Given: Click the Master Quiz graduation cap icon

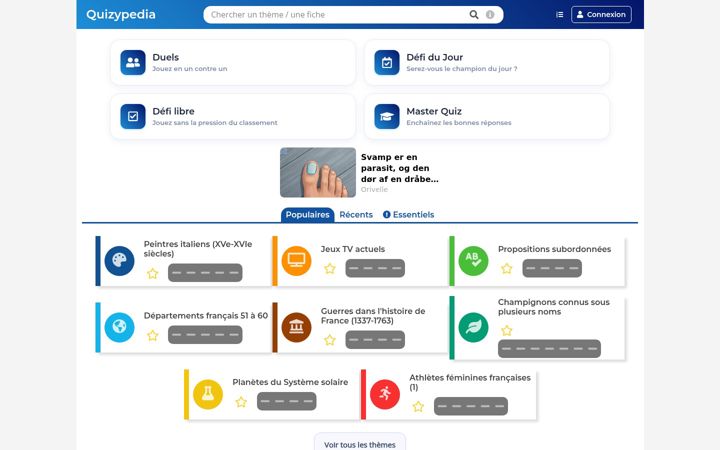Looking at the screenshot, I should coord(387,116).
